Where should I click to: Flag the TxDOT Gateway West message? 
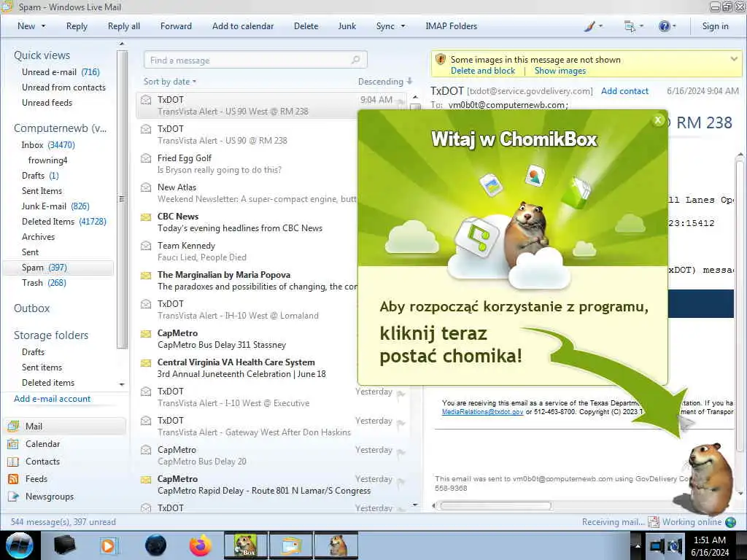(x=401, y=423)
